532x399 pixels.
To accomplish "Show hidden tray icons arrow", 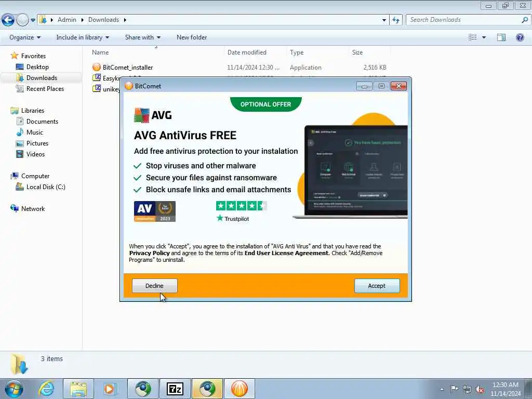I will [442, 389].
